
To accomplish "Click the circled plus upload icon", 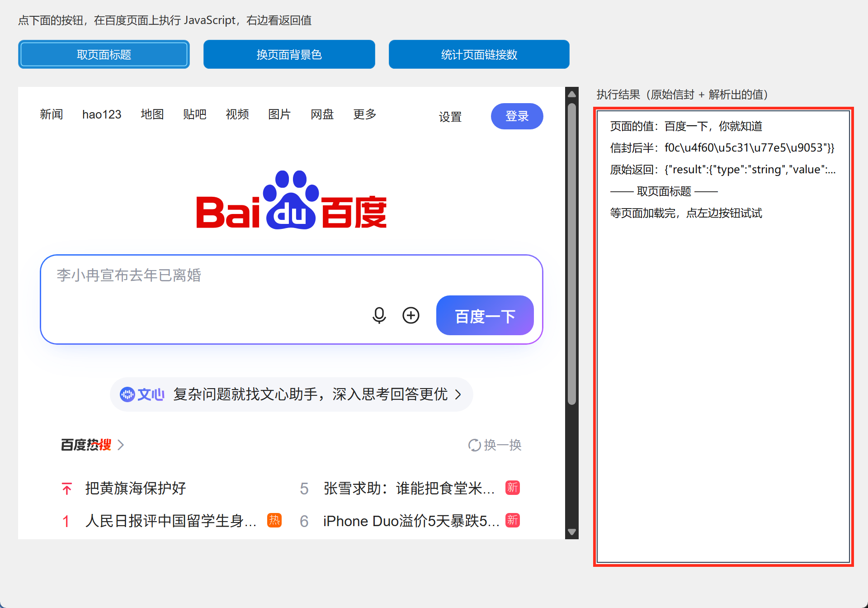I will click(411, 315).
